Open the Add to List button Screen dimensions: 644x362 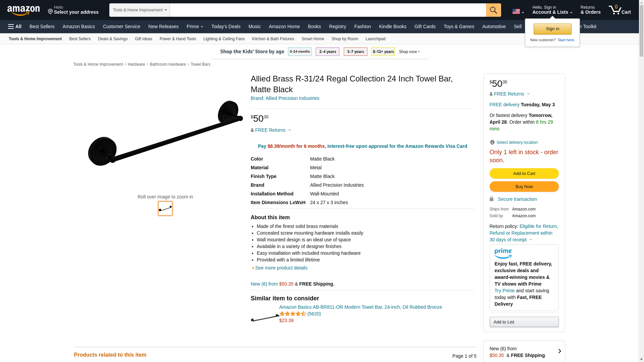(524, 322)
